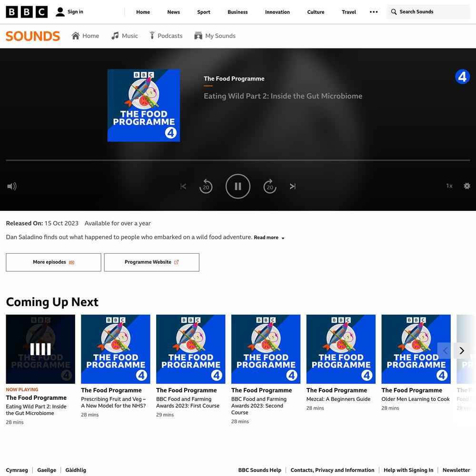This screenshot has width=476, height=476.
Task: Skip forward 20 seconds
Action: tap(270, 186)
